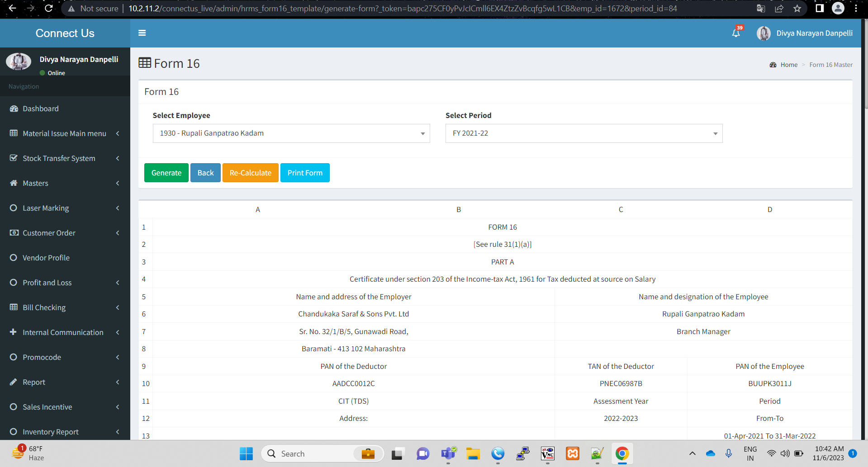Open Divya Narayan Danpelli header profile avatar
The height and width of the screenshot is (467, 868).
(x=764, y=33)
